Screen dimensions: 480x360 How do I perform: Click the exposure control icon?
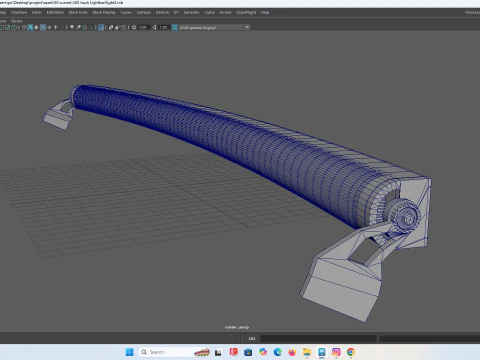click(x=134, y=27)
